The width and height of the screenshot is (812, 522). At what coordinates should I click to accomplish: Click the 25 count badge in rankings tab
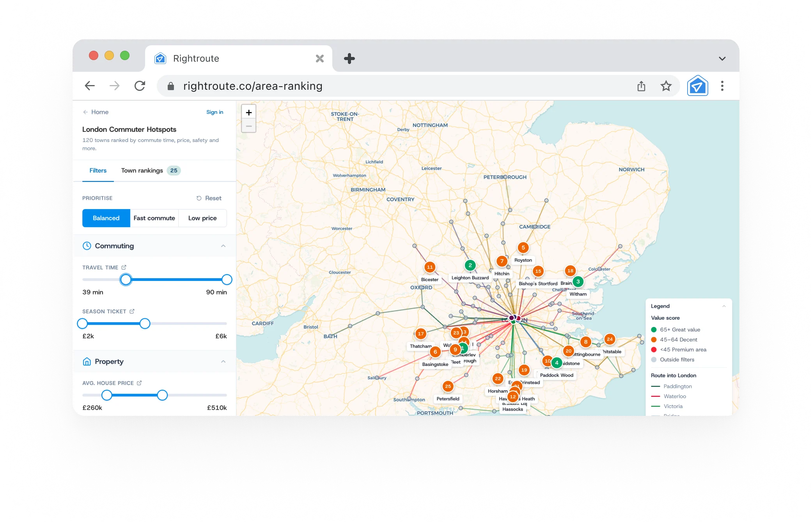coord(174,170)
